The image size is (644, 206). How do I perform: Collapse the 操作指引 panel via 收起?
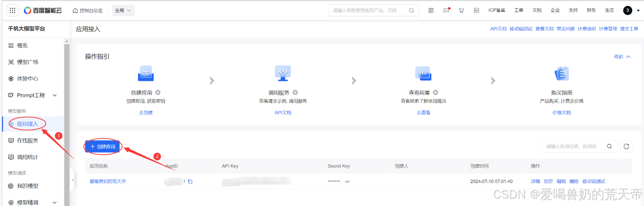[x=622, y=57]
